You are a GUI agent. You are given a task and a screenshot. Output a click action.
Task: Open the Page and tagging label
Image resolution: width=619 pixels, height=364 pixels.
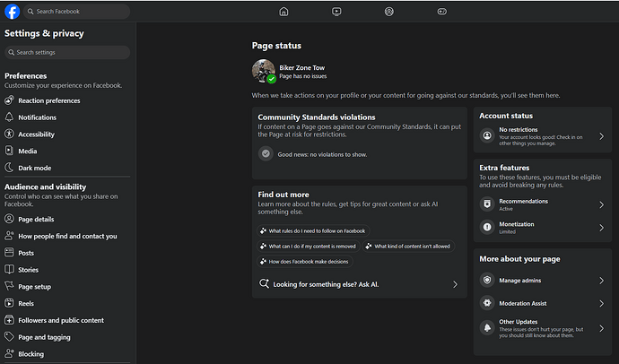[x=44, y=337]
